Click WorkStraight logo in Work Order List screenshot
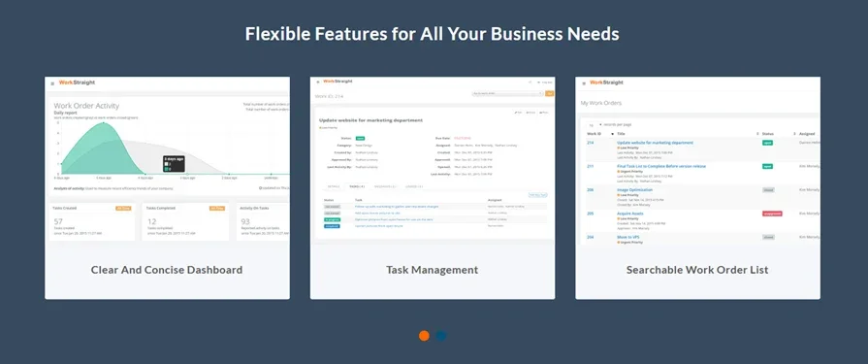Screen dimensions: 868x364 click(x=606, y=83)
